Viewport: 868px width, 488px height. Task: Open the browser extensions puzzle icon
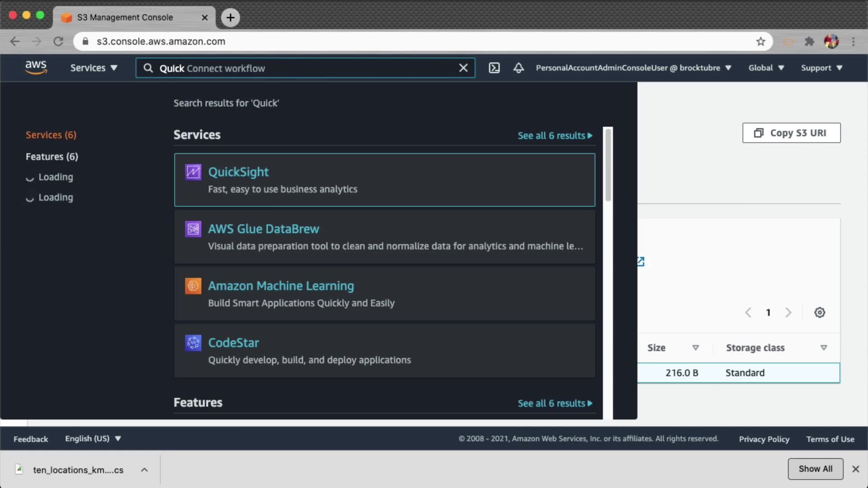(809, 42)
